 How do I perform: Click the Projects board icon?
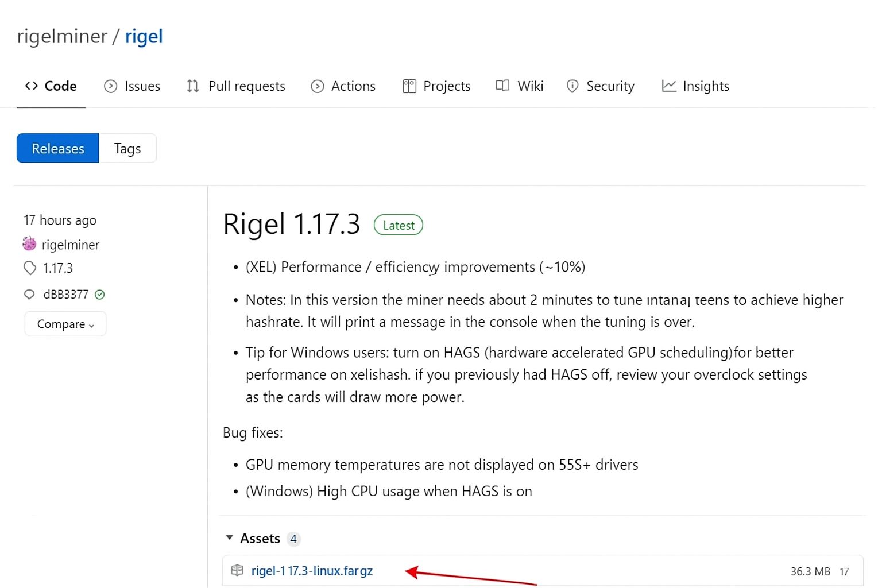click(408, 86)
